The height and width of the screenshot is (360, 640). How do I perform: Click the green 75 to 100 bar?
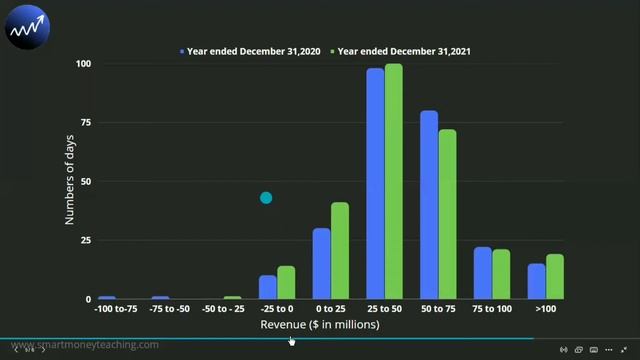point(501,274)
